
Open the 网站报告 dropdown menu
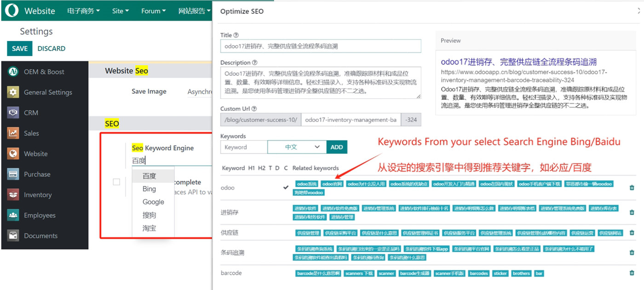pos(195,11)
